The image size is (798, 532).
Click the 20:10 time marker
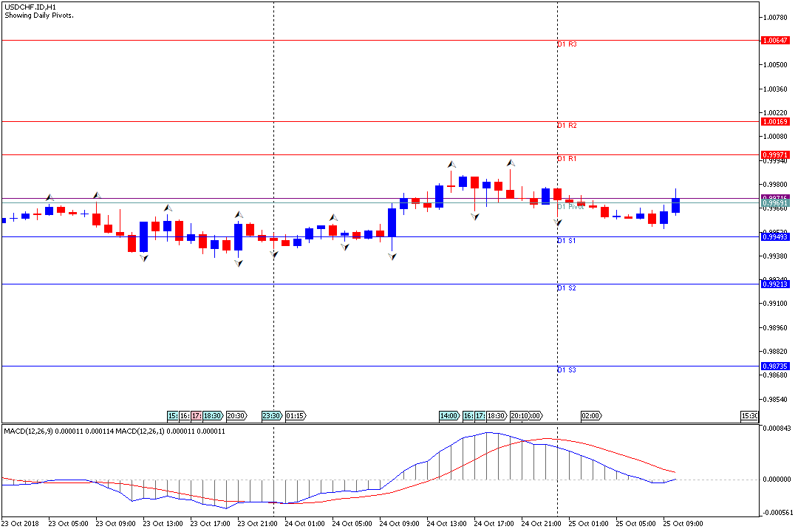point(520,416)
